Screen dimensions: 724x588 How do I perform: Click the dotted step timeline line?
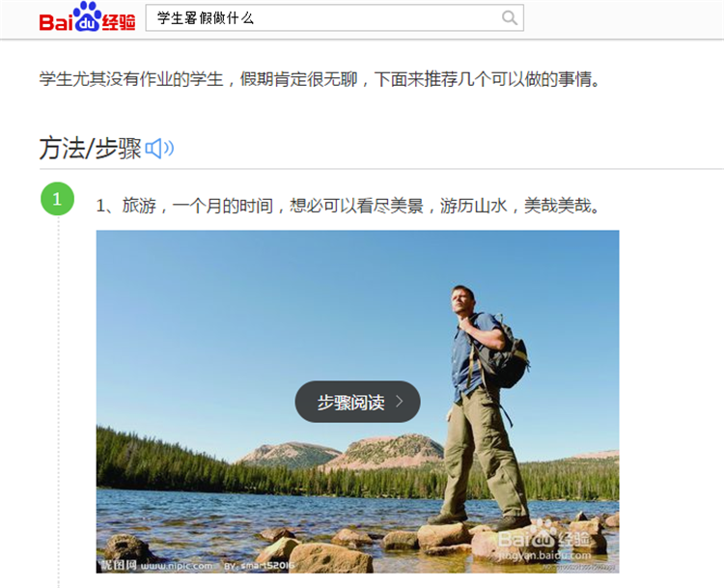click(58, 402)
